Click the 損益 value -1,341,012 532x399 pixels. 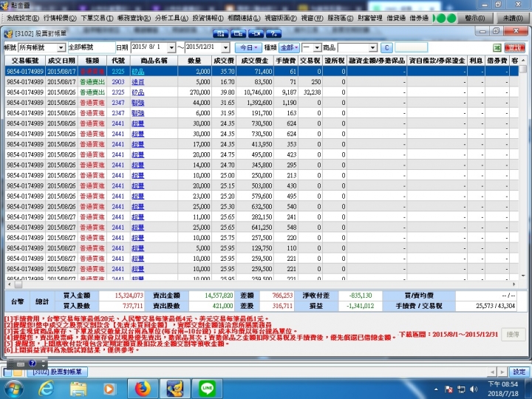pyautogui.click(x=361, y=306)
